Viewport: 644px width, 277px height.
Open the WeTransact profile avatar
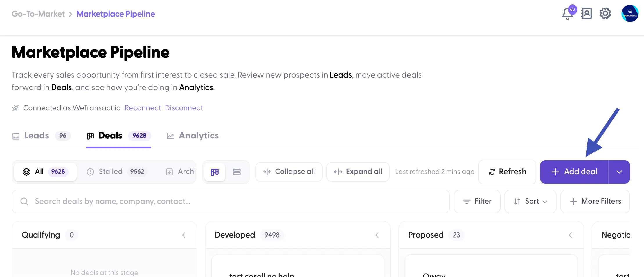630,13
